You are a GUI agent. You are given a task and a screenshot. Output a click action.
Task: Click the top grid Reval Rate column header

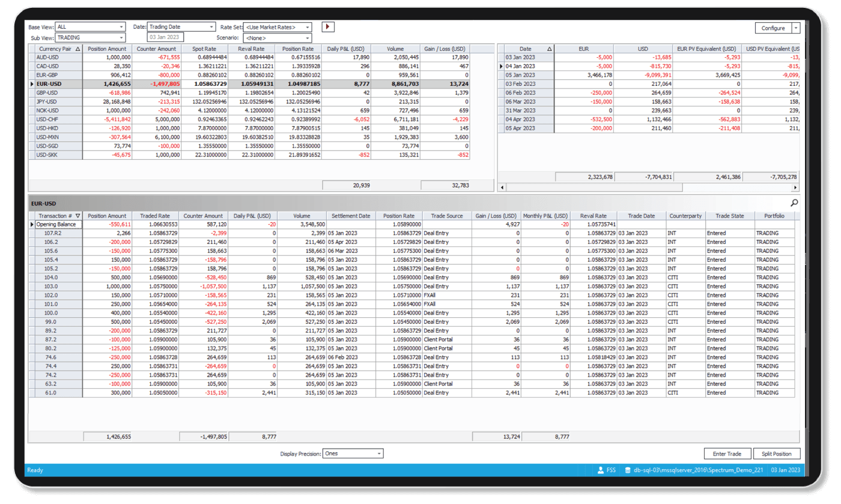251,49
